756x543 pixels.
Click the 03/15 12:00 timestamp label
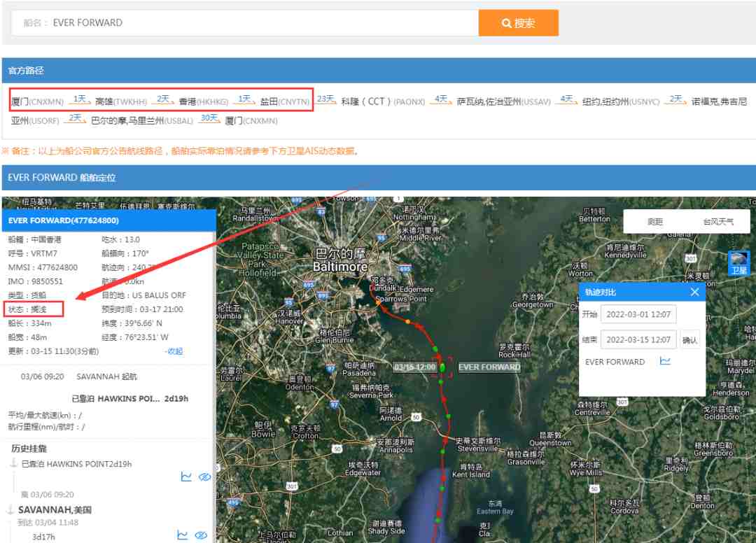pos(414,367)
